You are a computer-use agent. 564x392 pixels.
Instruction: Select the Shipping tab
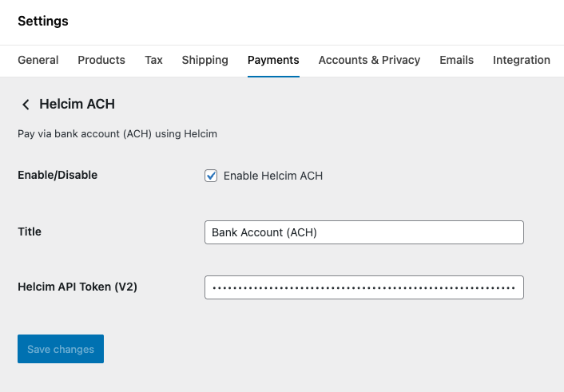pyautogui.click(x=205, y=60)
